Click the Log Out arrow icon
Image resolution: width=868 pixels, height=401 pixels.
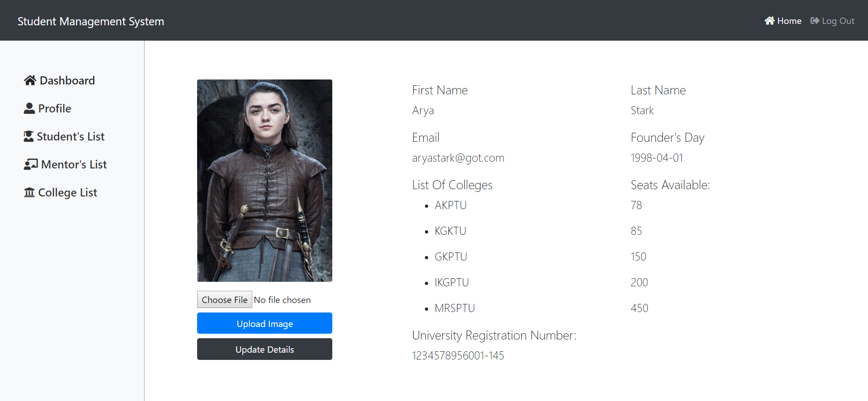[815, 21]
